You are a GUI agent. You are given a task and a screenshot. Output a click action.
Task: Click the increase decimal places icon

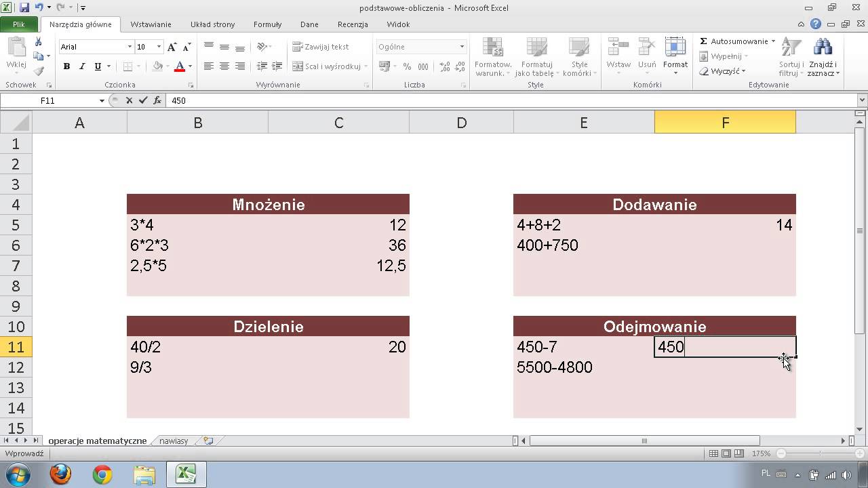click(x=444, y=66)
